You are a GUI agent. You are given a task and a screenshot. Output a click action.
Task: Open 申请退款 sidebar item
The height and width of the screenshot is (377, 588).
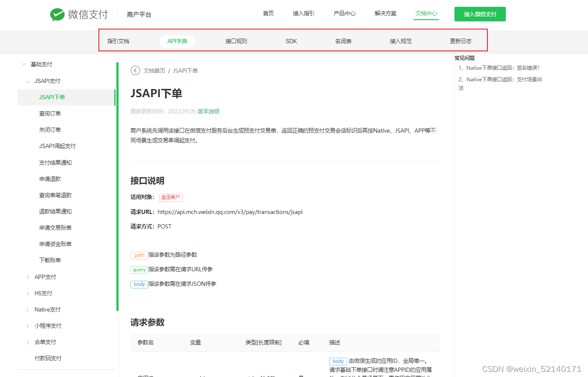tap(50, 179)
